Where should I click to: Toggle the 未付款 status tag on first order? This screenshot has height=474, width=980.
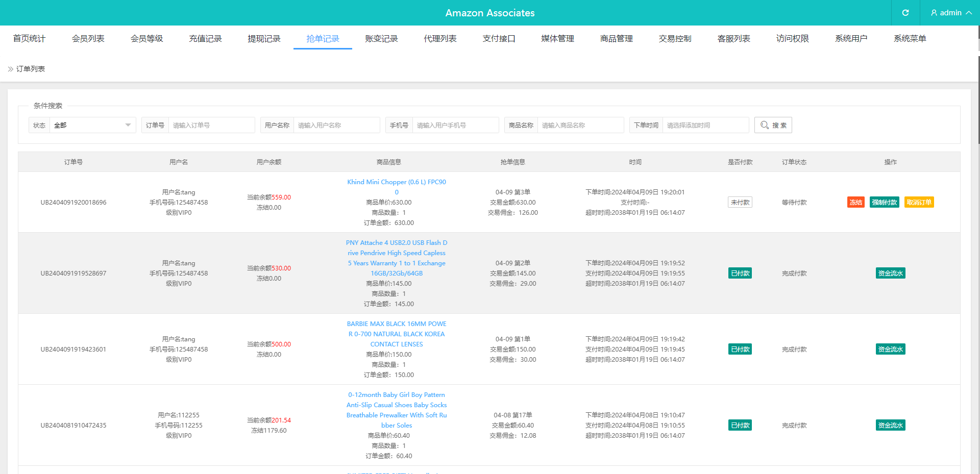tap(740, 202)
